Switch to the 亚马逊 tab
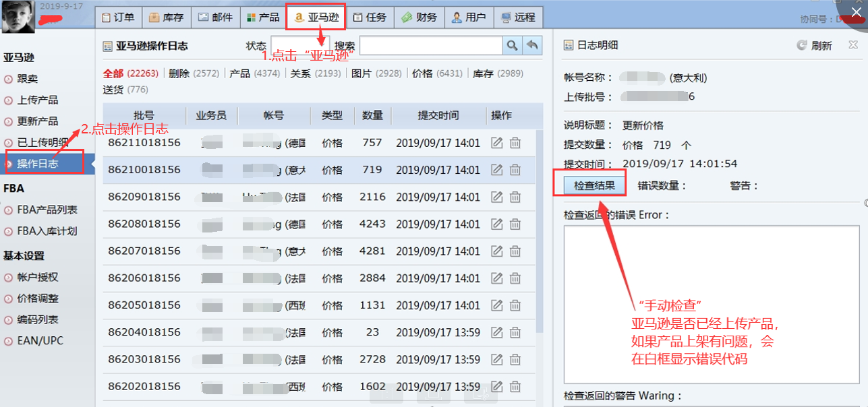The width and height of the screenshot is (868, 407). coord(316,18)
